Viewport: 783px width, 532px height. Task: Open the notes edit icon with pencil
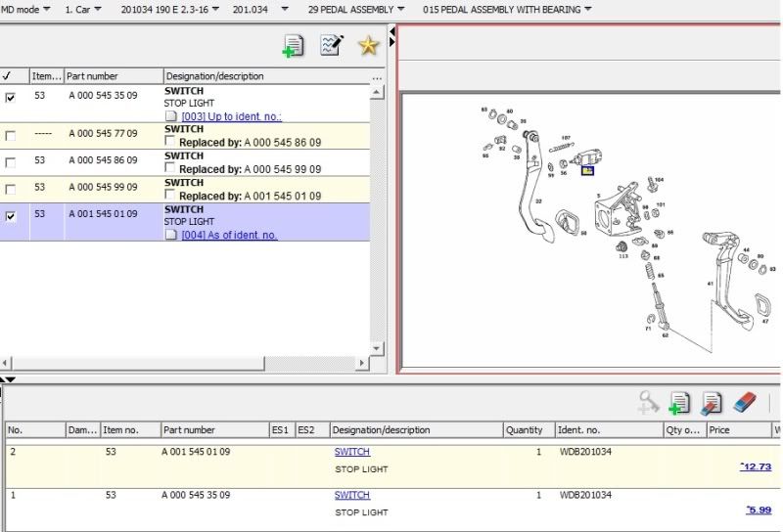332,45
